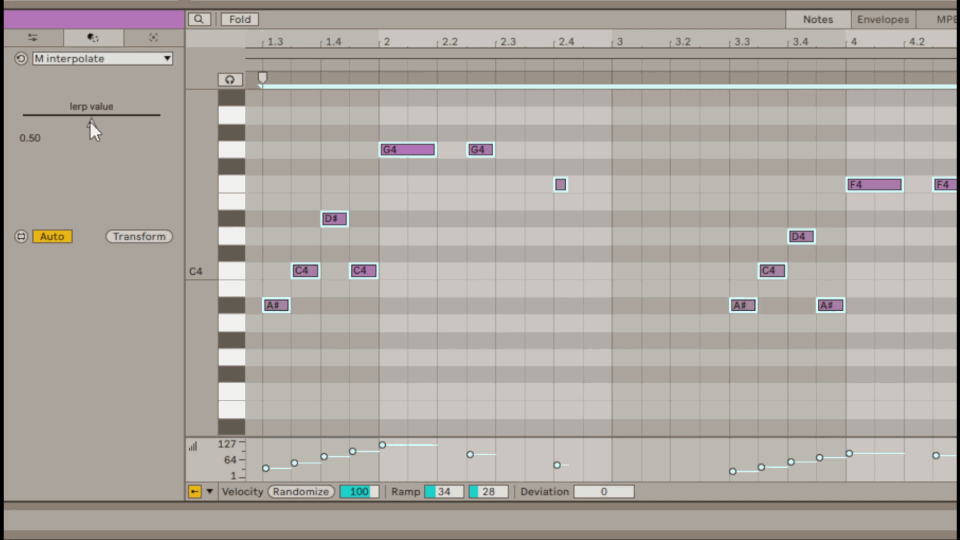Switch to the Notes tab

(x=817, y=19)
